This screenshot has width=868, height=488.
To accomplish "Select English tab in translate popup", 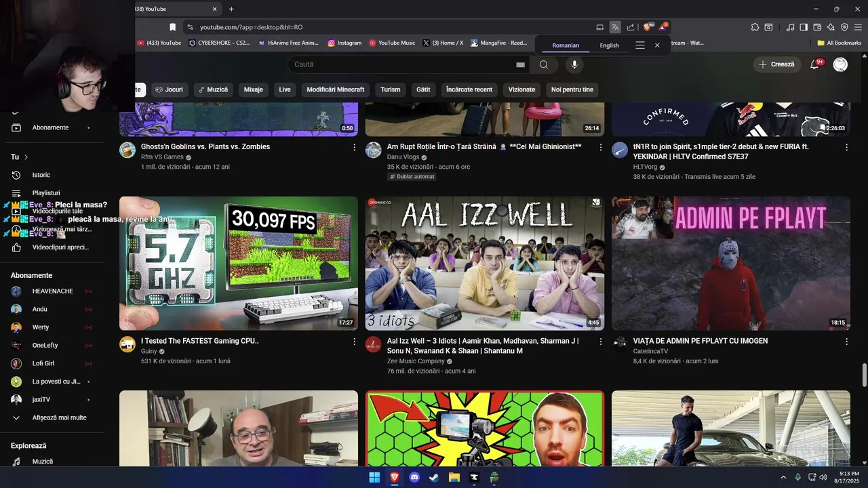I will pos(609,45).
